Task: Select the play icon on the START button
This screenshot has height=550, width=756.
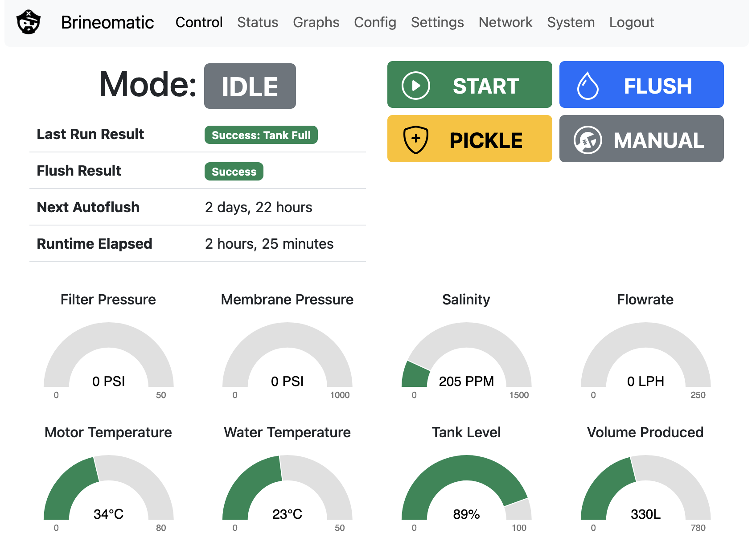Action: tap(415, 85)
